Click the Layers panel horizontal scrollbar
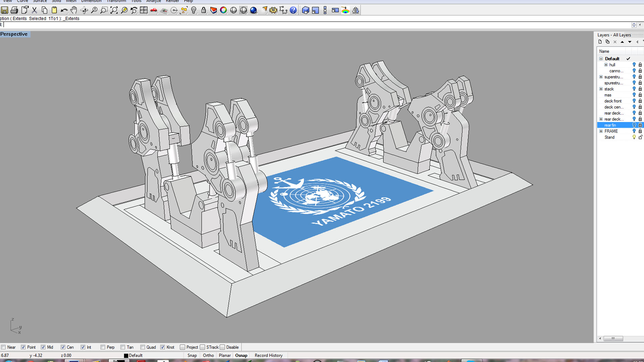This screenshot has height=362, width=644. pos(612,339)
